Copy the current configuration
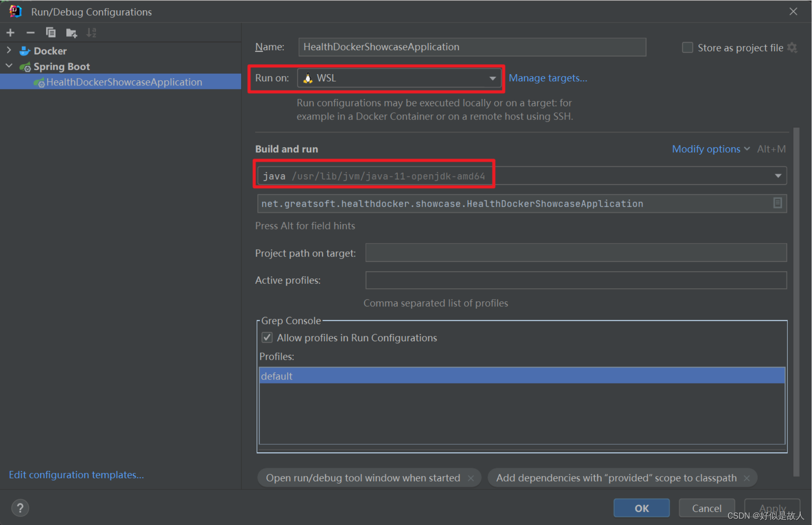This screenshot has height=525, width=812. (51, 32)
